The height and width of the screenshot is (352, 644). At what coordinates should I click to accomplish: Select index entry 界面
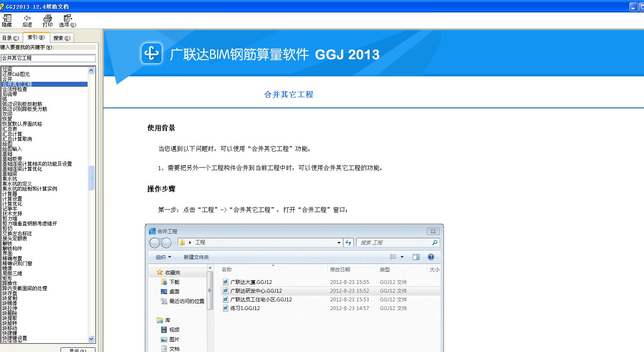pyautogui.click(x=7, y=254)
